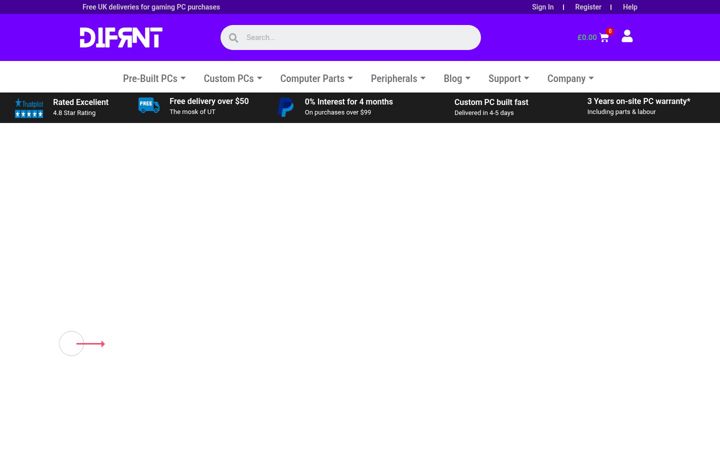Click '0% Interest for 4 months' text
Image resolution: width=720 pixels, height=450 pixels.
tap(349, 102)
